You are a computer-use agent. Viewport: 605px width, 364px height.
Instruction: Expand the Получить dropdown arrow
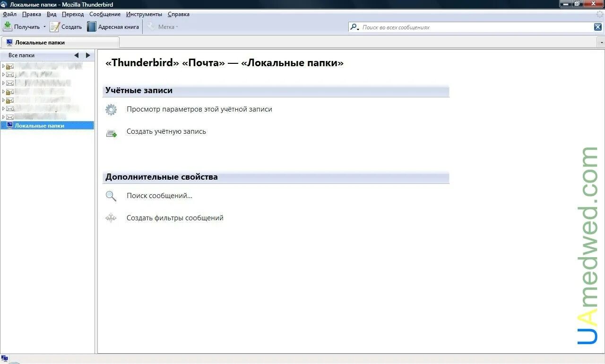coord(45,27)
